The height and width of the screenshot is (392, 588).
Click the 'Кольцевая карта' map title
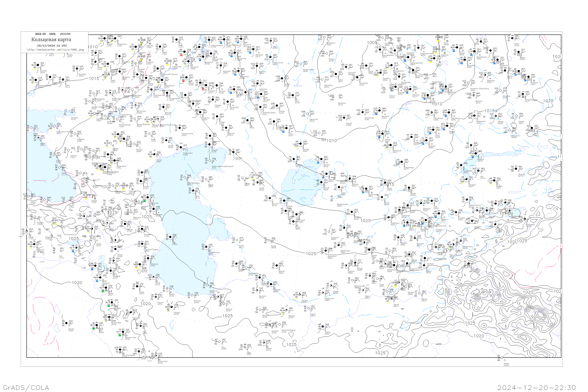click(51, 40)
